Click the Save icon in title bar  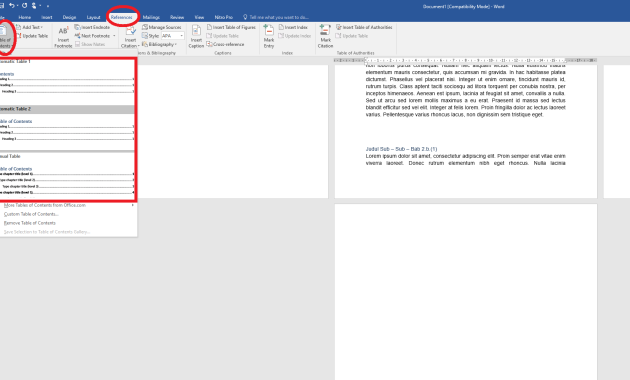tap(2, 6)
